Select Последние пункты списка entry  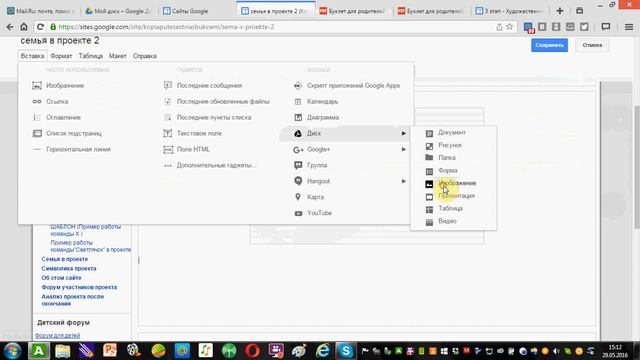(214, 118)
